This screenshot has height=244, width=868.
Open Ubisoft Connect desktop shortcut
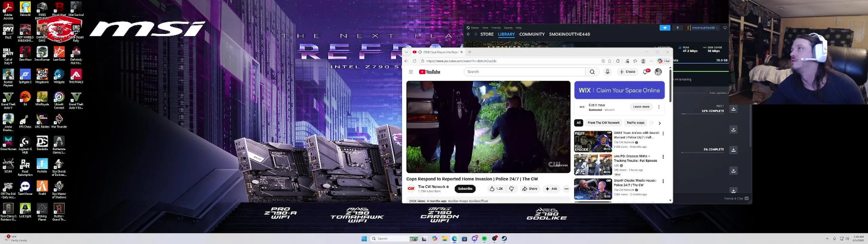(x=59, y=100)
